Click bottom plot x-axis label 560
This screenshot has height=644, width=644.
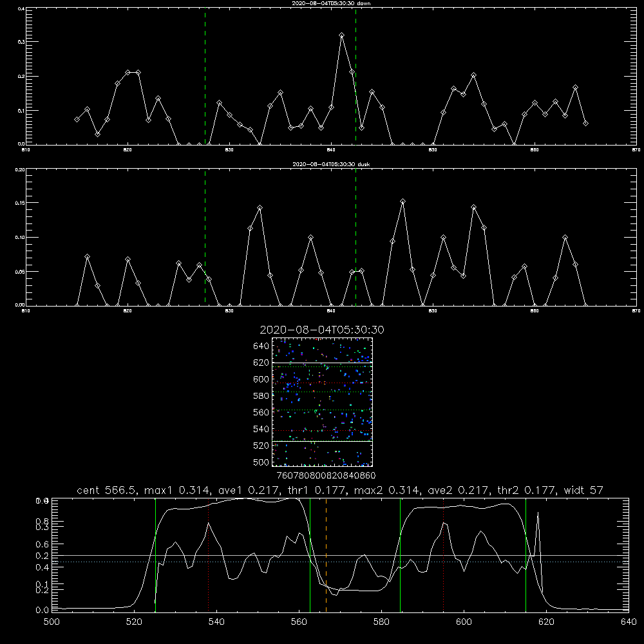pos(299,622)
